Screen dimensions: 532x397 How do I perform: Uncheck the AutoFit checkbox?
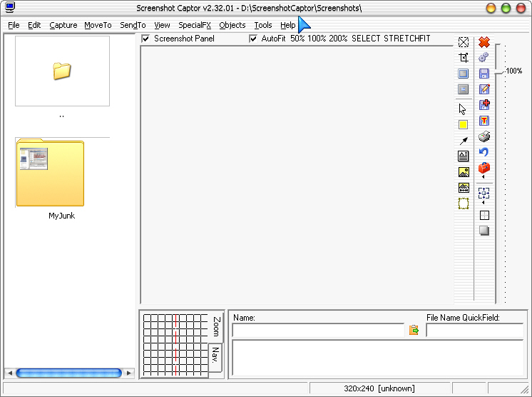[253, 39]
